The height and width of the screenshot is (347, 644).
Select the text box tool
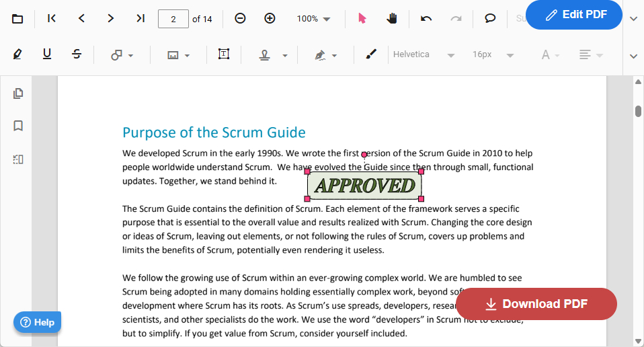224,54
